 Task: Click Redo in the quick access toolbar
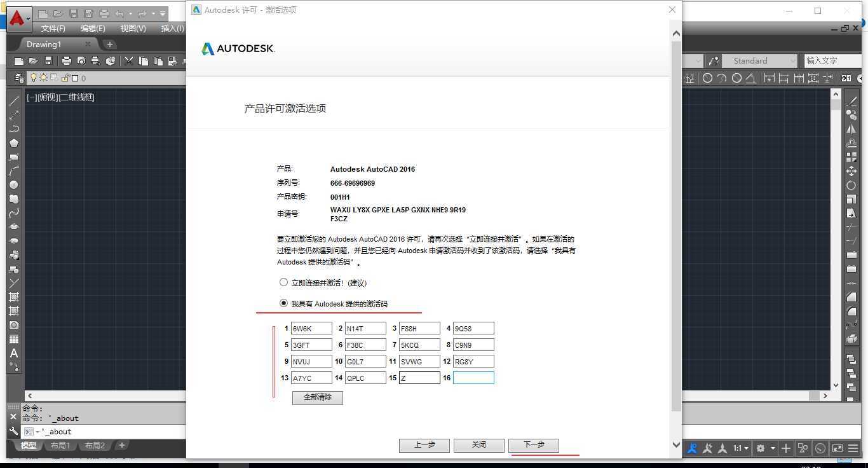(x=142, y=13)
